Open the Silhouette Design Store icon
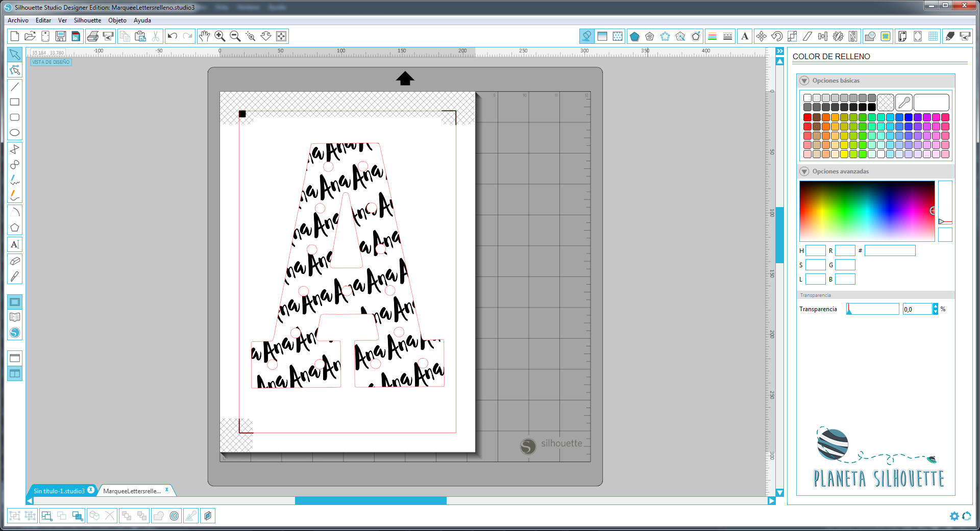 (x=15, y=333)
